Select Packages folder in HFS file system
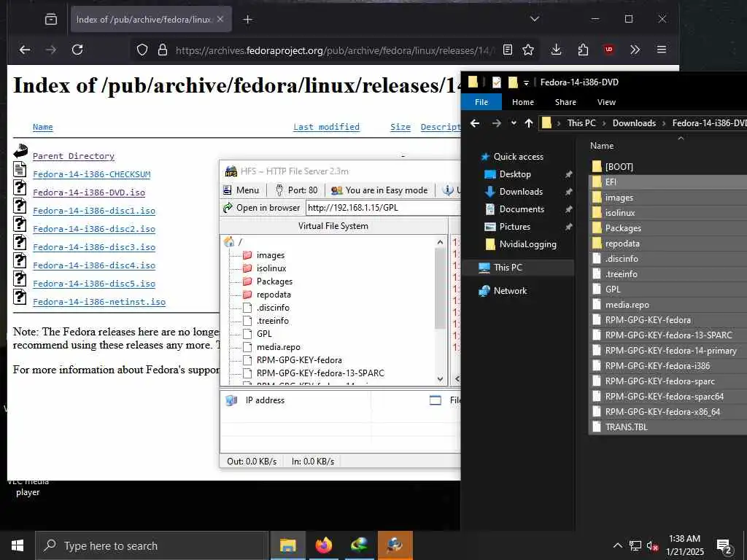This screenshot has width=747, height=560. tap(274, 281)
